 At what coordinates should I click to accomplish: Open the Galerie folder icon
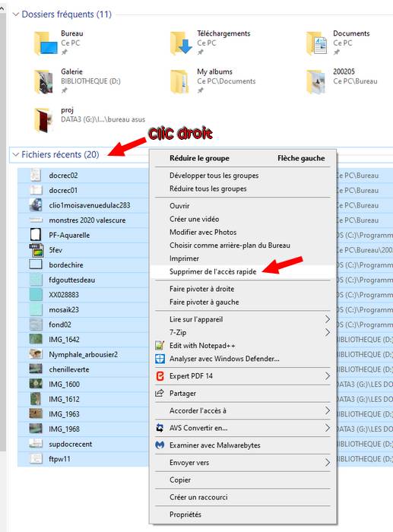(44, 81)
